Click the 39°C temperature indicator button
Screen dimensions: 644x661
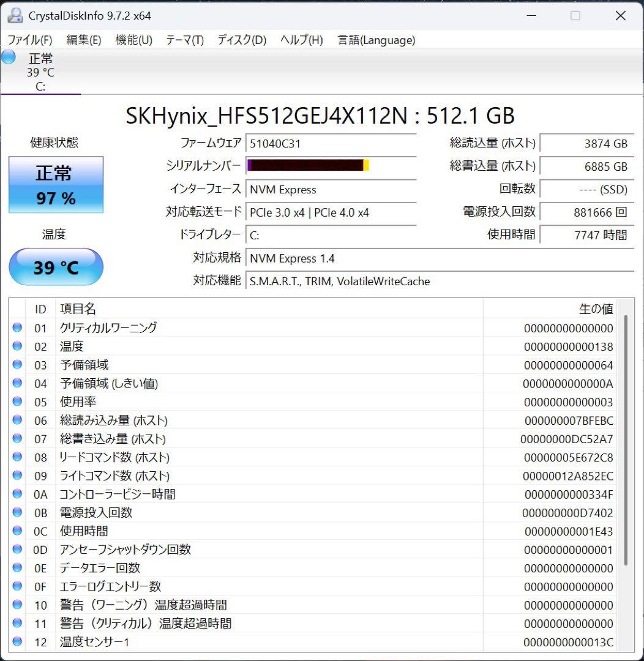[x=56, y=267]
